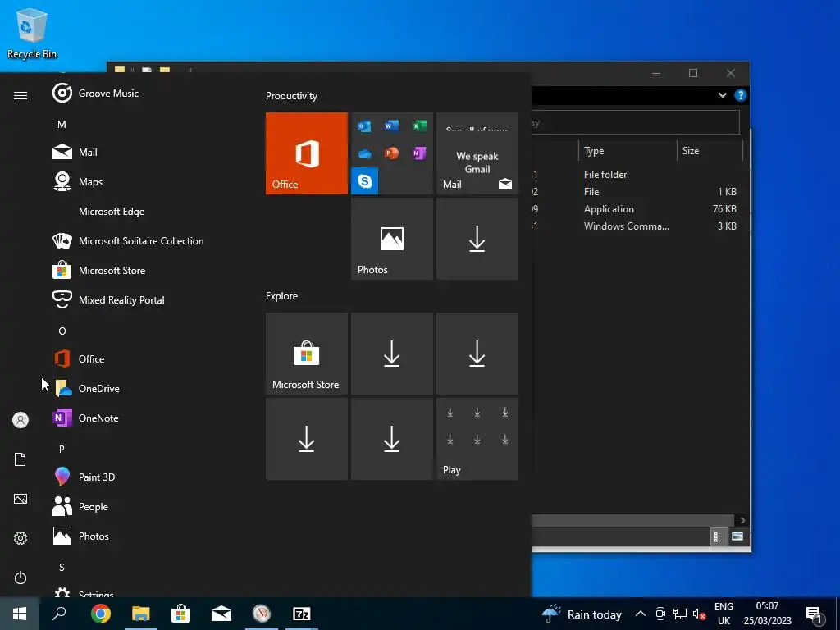Image resolution: width=840 pixels, height=630 pixels.
Task: Open Microsoft Store from the taskbar
Action: click(x=181, y=614)
